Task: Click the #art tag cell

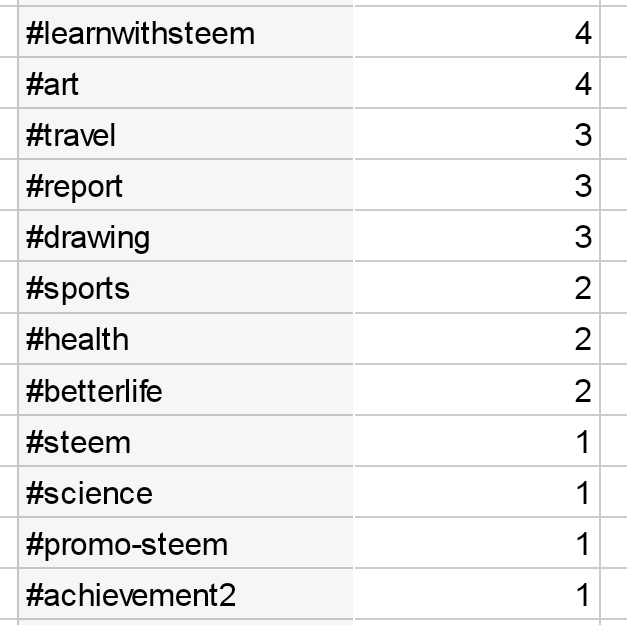Action: pyautogui.click(x=185, y=84)
